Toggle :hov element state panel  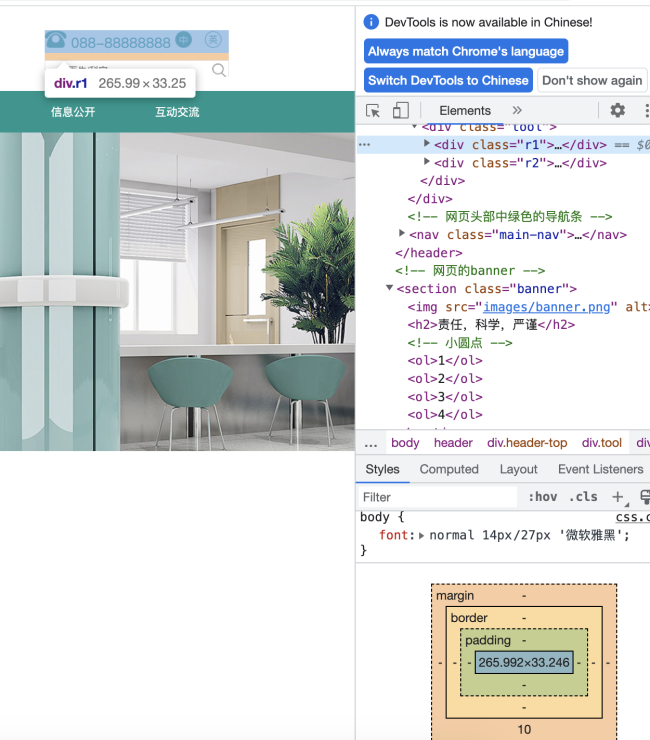542,496
